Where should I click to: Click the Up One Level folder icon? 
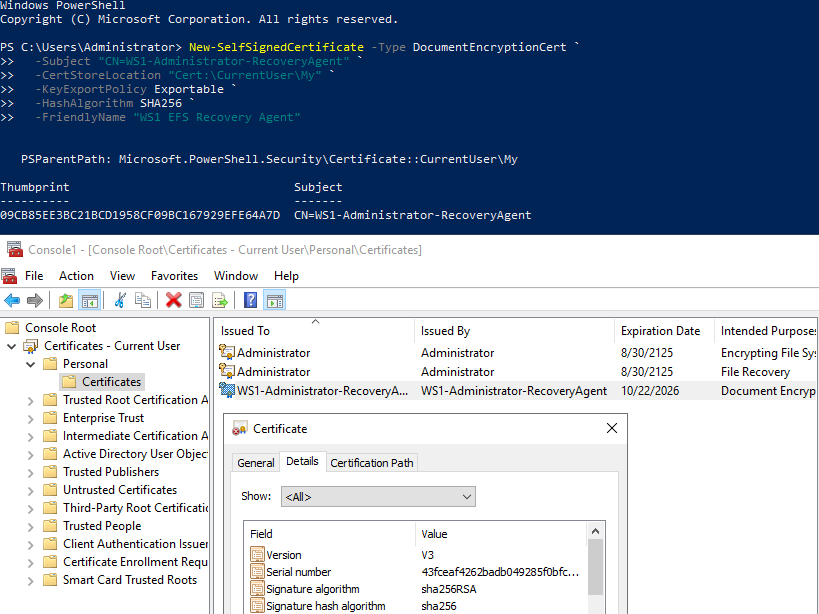[x=66, y=300]
